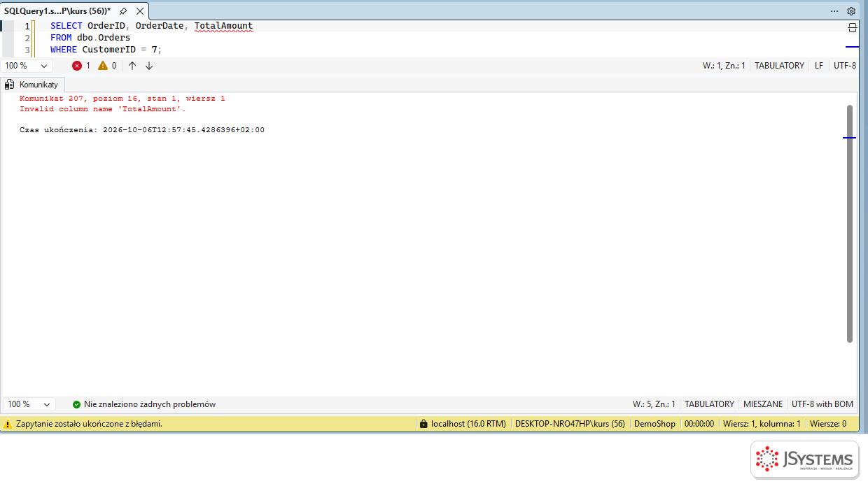Click the 'Czas ukończenia' timestamp line
This screenshot has width=868, height=484.
coord(142,130)
